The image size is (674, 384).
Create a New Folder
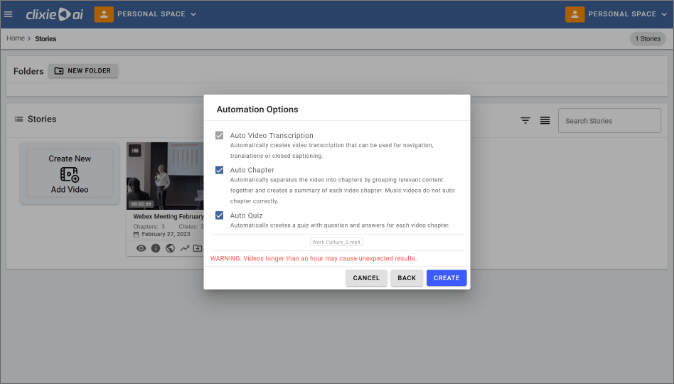[x=83, y=71]
